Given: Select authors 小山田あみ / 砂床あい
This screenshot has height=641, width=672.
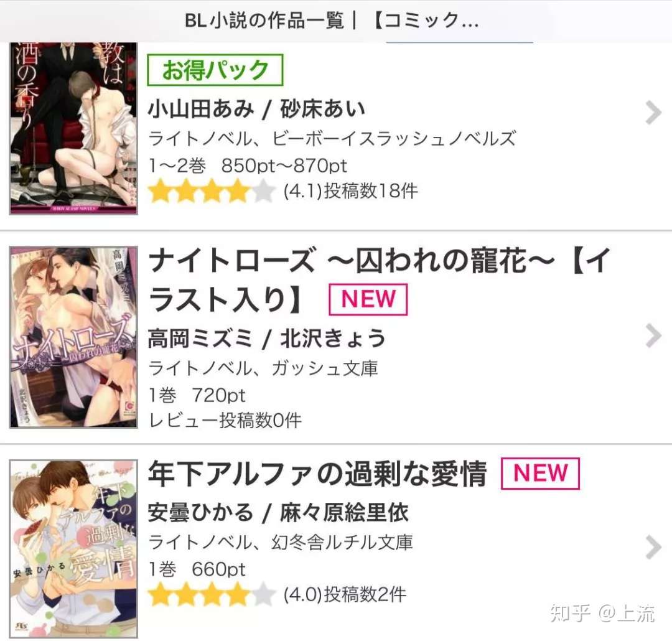Looking at the screenshot, I should point(257,108).
